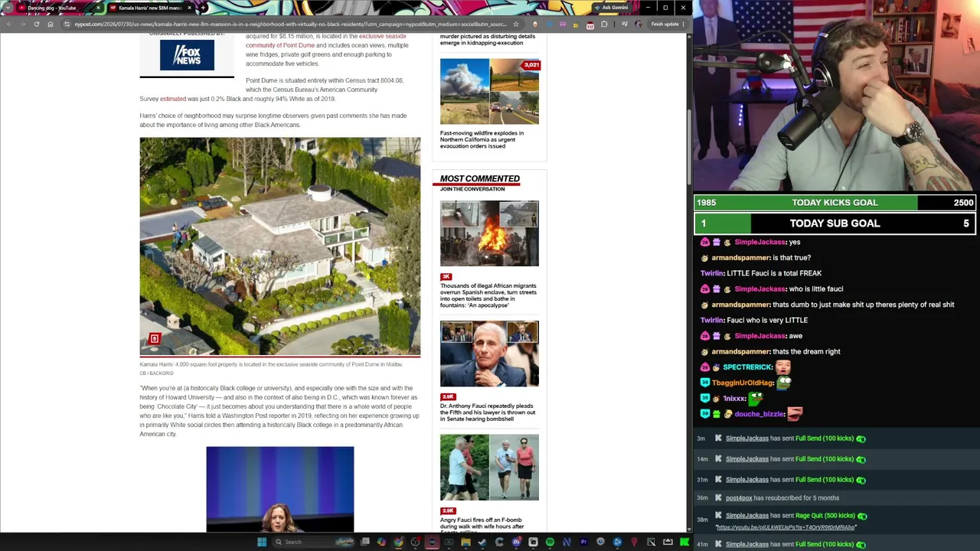Play the Kamala Harris video at the bottom
980x551 pixels.
pos(280,489)
